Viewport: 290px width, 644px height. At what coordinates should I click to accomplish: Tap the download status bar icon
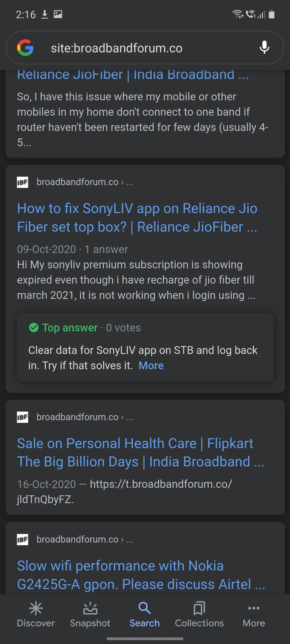tap(45, 14)
